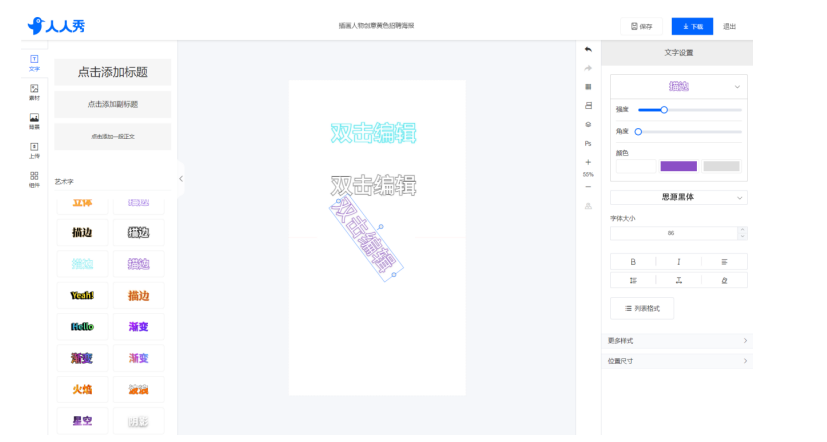
Task: Click the line spacing icon
Action: coord(633,281)
